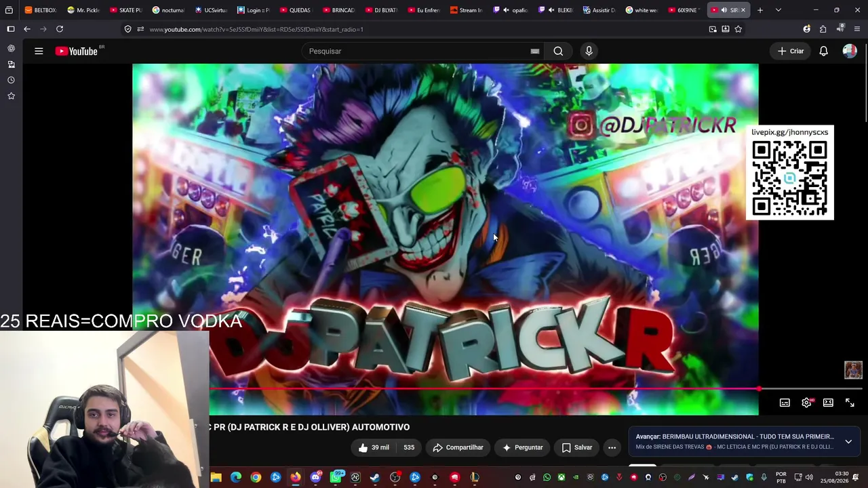
Task: Click the browser address bar URL
Action: click(256, 29)
